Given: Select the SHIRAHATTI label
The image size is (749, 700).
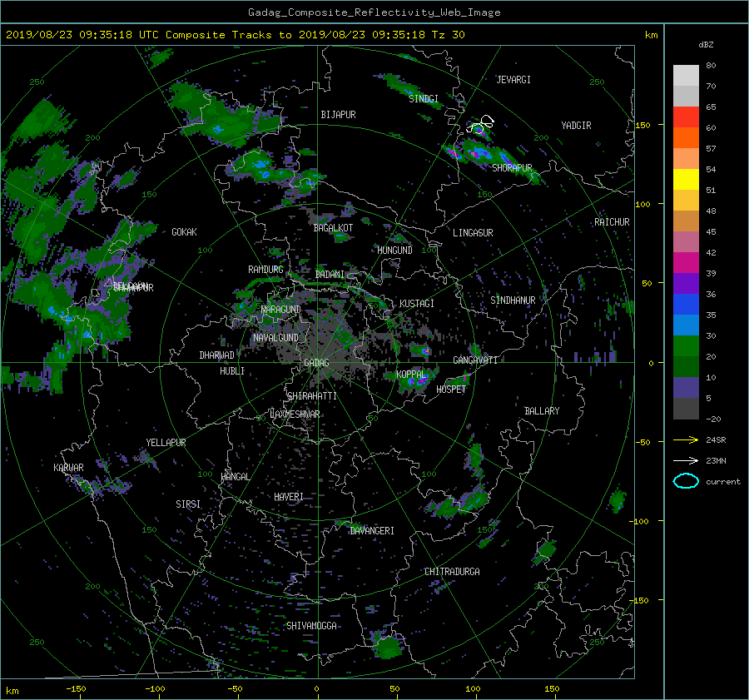Looking at the screenshot, I should coord(312,396).
